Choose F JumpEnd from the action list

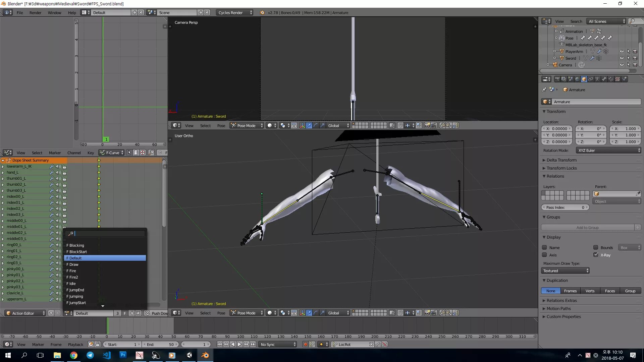[105, 290]
